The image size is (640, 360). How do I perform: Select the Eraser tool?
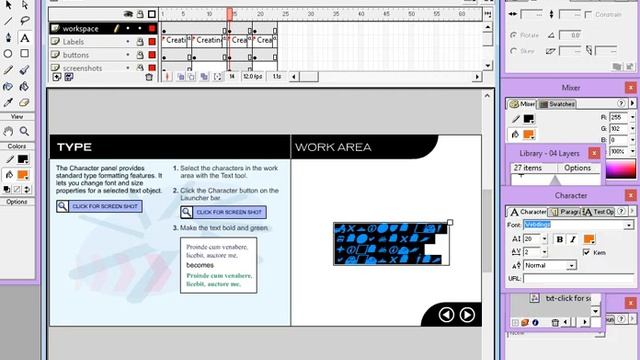24,102
